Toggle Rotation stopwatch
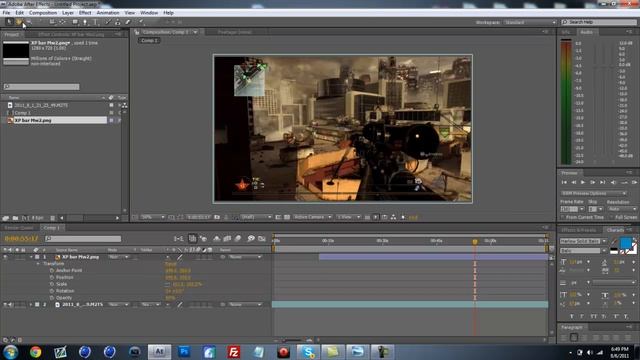 [52, 291]
